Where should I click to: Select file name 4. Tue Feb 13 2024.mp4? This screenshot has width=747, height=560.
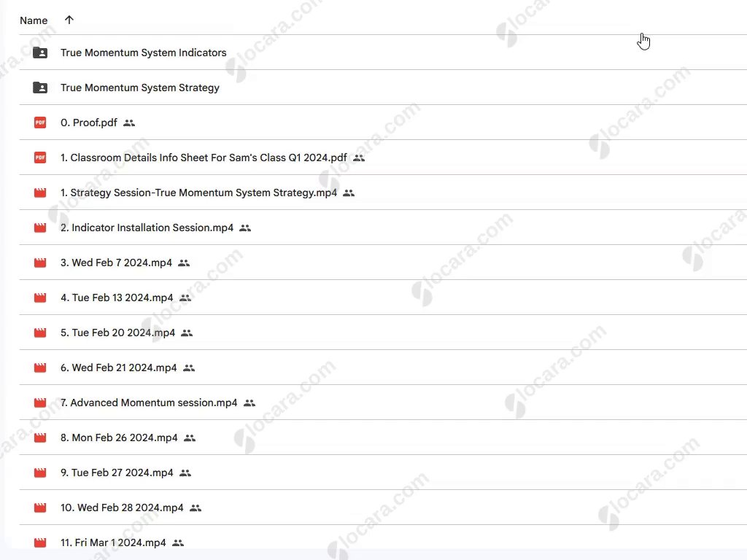pos(117,297)
